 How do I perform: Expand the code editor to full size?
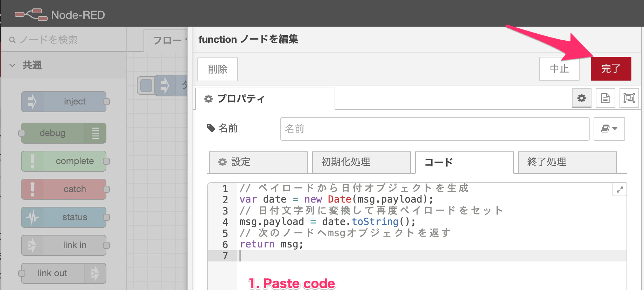620,190
